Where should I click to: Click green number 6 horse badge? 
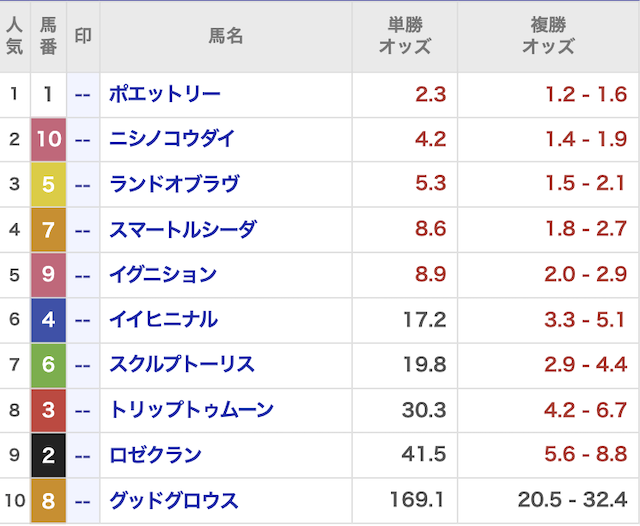[49, 365]
